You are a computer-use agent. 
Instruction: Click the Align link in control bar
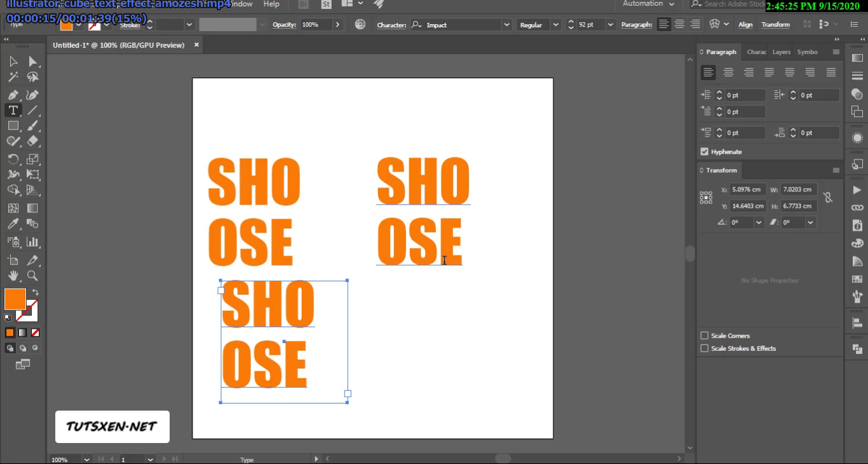(x=745, y=25)
